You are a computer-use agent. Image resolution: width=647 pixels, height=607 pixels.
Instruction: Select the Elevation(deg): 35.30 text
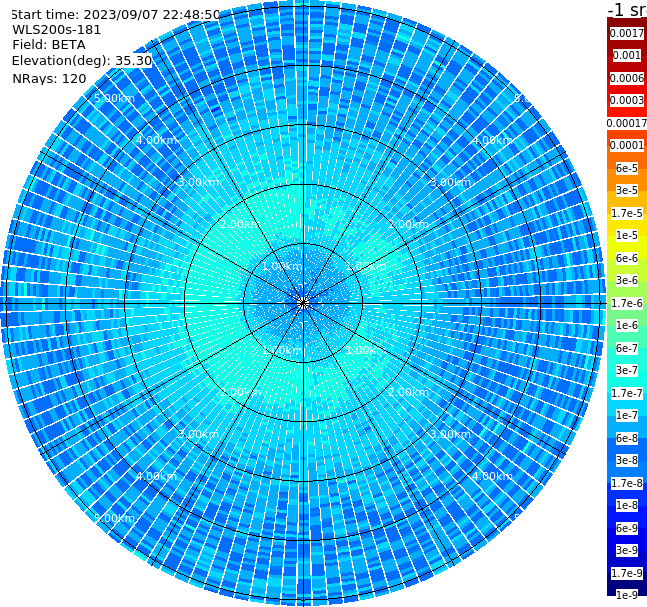point(82,61)
